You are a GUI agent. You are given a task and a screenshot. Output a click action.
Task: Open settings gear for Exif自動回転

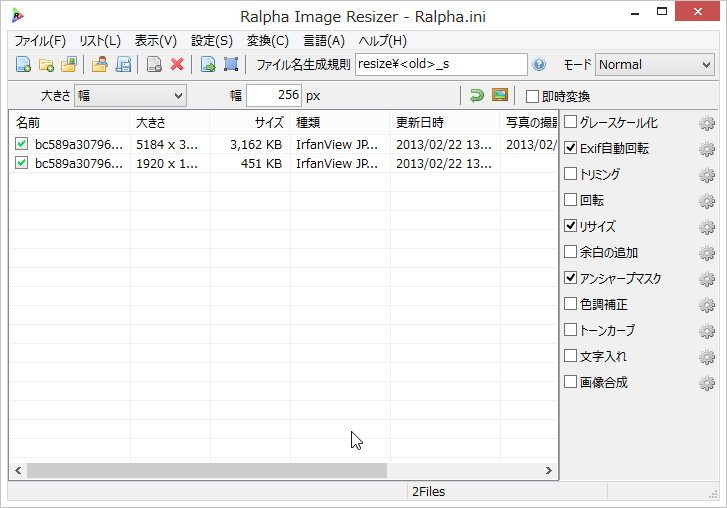coord(707,149)
